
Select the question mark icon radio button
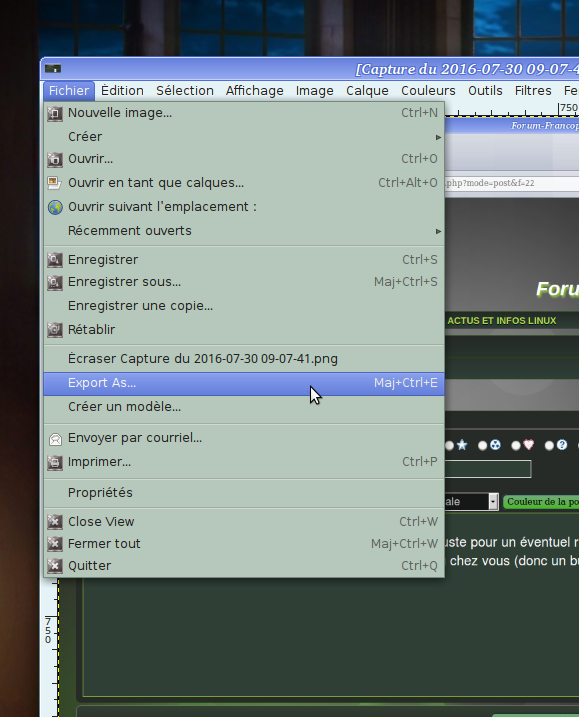(549, 445)
